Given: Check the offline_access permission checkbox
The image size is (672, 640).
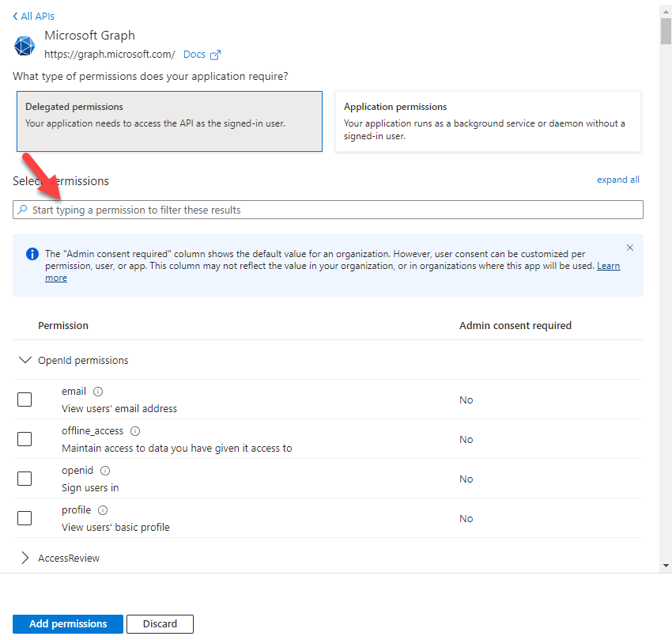Looking at the screenshot, I should tap(25, 439).
